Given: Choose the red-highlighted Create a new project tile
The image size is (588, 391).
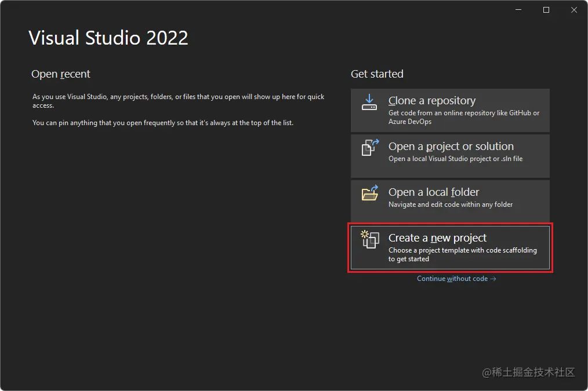Looking at the screenshot, I should point(450,247).
